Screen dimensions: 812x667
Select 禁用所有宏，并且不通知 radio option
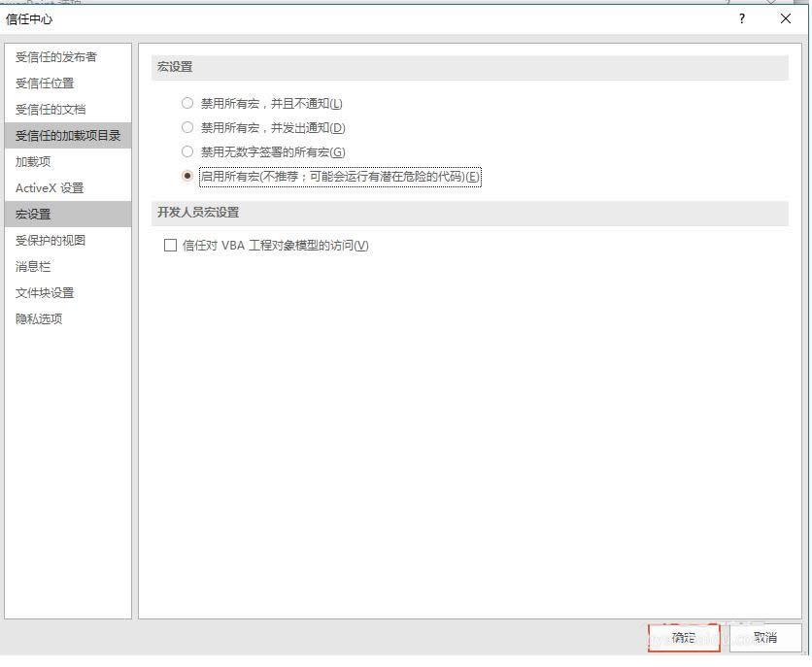coord(187,103)
